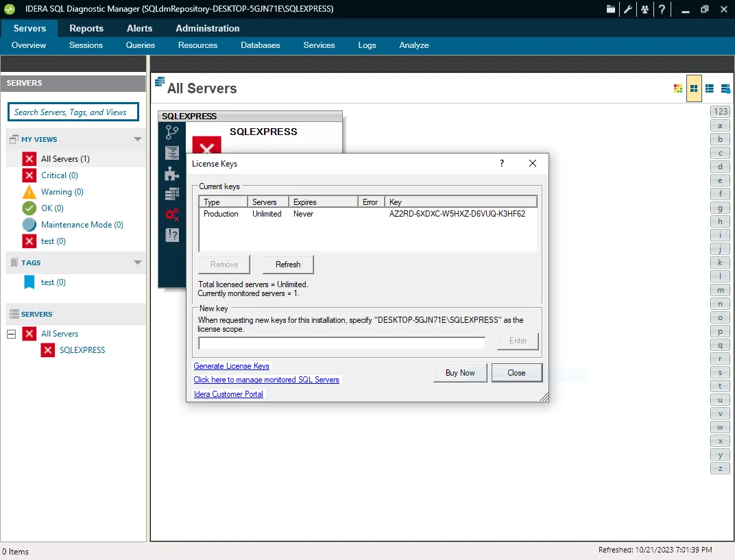Switch to the Alerts tab
Image resolution: width=735 pixels, height=560 pixels.
[139, 28]
